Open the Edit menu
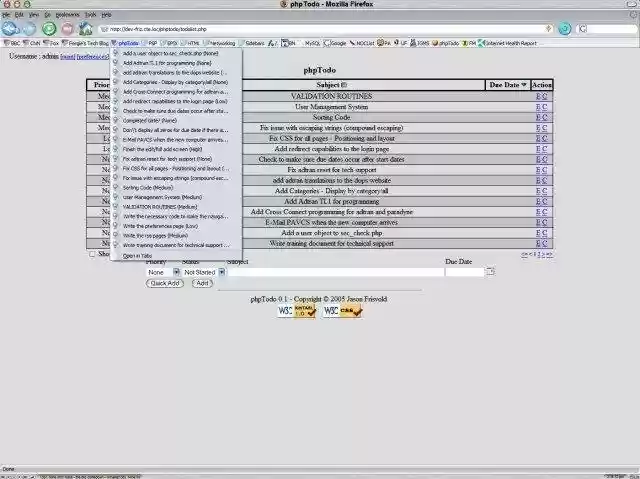Screen dimensions: 640x479 [19, 15]
